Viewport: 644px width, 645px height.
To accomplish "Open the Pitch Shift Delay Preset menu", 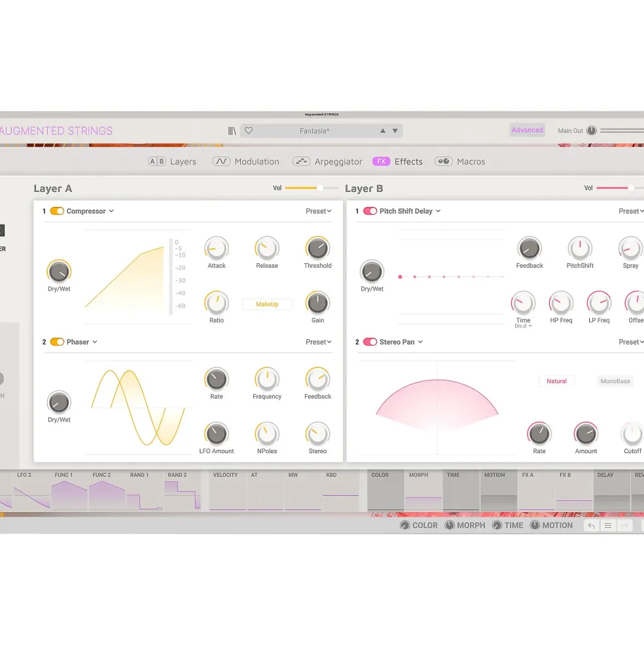I will [632, 211].
